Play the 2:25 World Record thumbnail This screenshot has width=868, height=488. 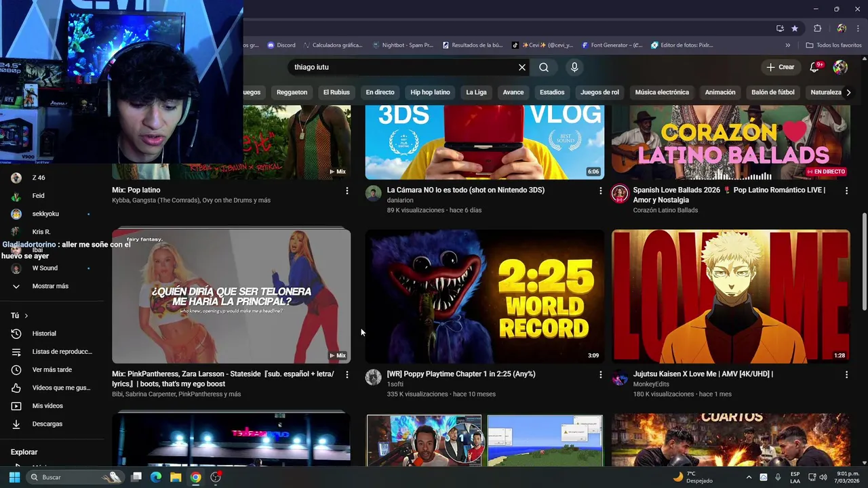485,296
